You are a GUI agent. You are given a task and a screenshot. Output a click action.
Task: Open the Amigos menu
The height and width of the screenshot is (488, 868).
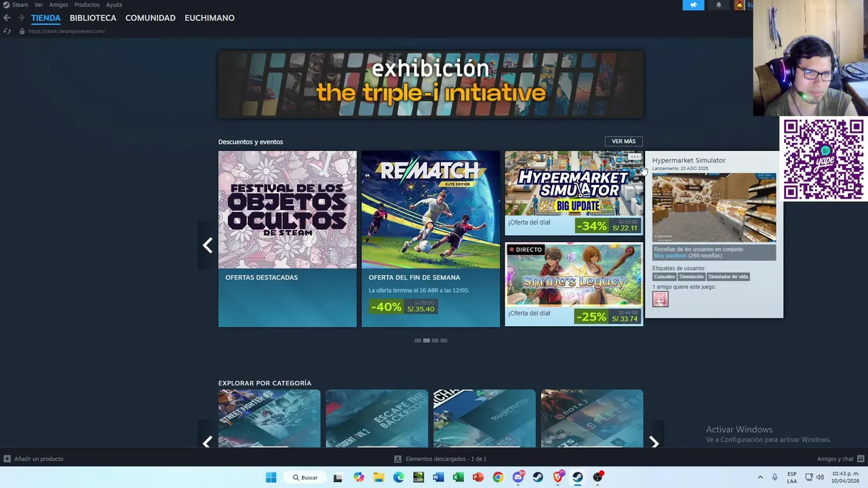[x=58, y=5]
